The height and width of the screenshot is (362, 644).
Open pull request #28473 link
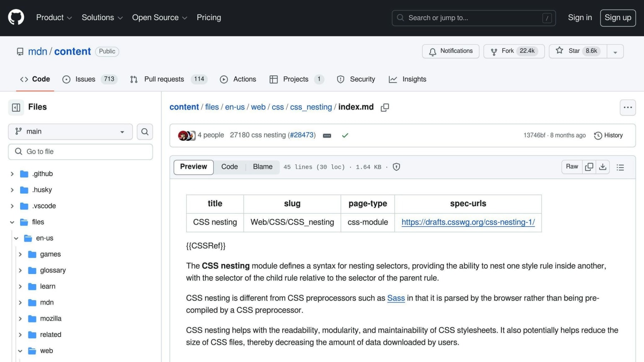coord(301,135)
